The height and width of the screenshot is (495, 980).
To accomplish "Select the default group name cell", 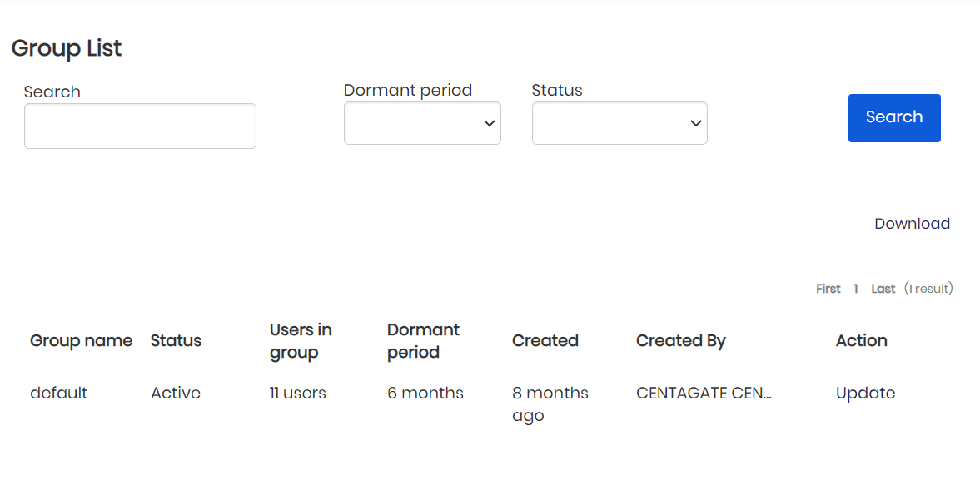I will click(x=58, y=393).
